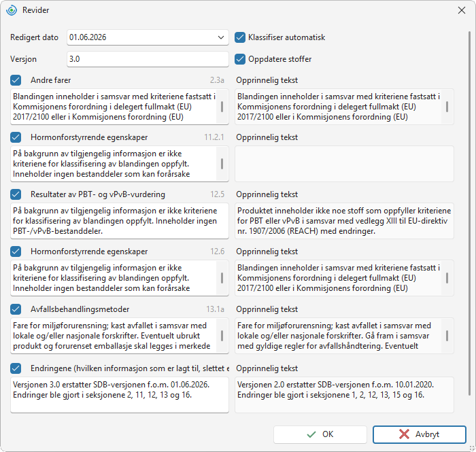Viewport: 476px width, 452px height.
Task: Click into the Versjonen 3.0 changes text box
Action: coord(120,395)
